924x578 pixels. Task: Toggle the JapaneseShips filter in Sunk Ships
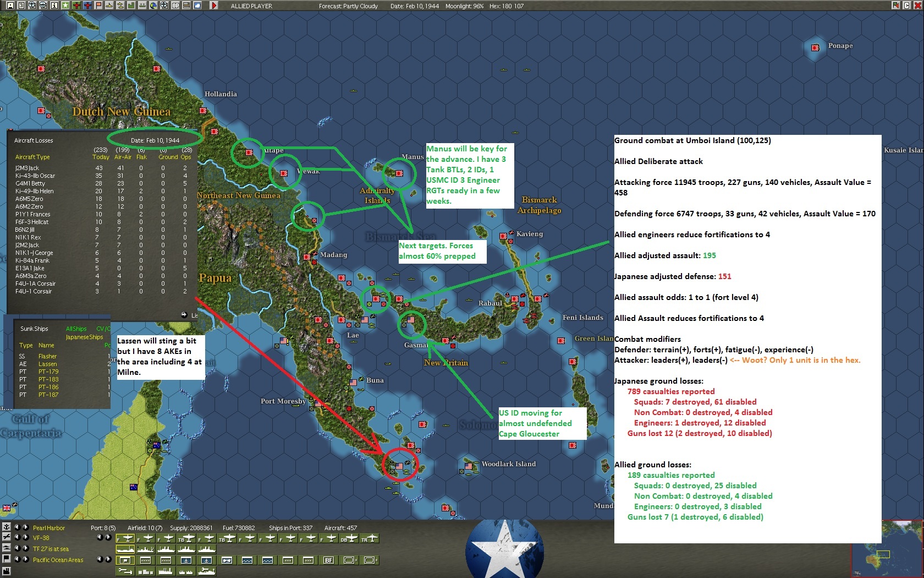pyautogui.click(x=84, y=337)
